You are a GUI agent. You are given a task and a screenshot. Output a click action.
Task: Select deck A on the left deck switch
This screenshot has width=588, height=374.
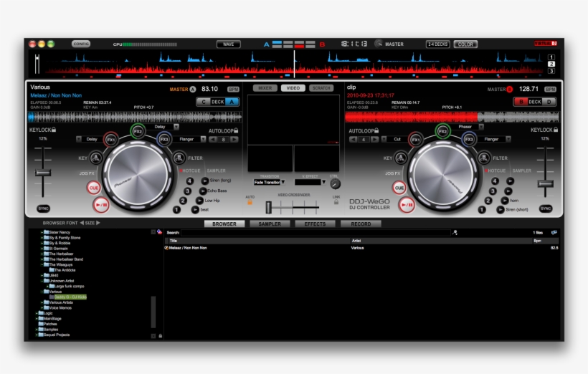(x=232, y=102)
